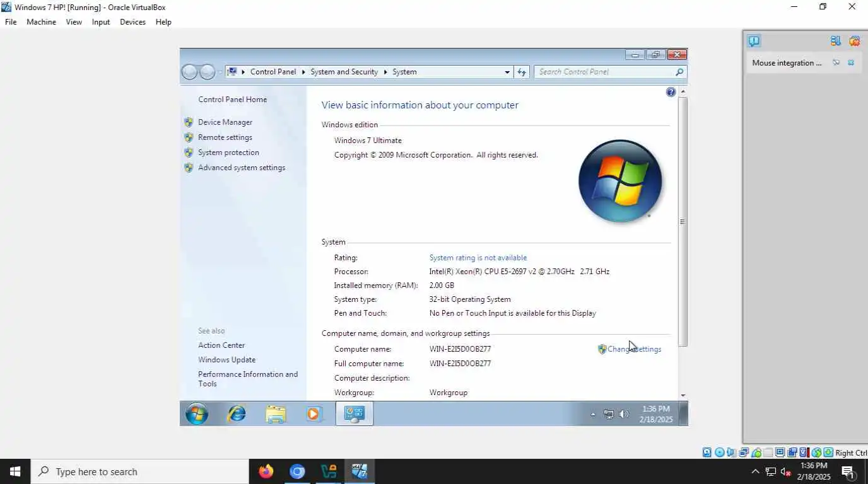Open Firefox on host taskbar
Image resolution: width=868 pixels, height=484 pixels.
click(x=266, y=471)
